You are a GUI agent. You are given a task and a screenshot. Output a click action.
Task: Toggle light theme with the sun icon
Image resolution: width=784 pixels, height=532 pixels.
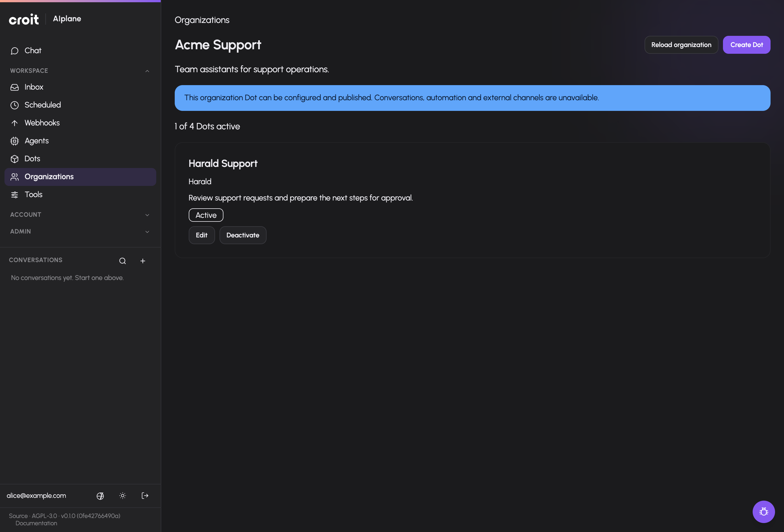point(123,496)
